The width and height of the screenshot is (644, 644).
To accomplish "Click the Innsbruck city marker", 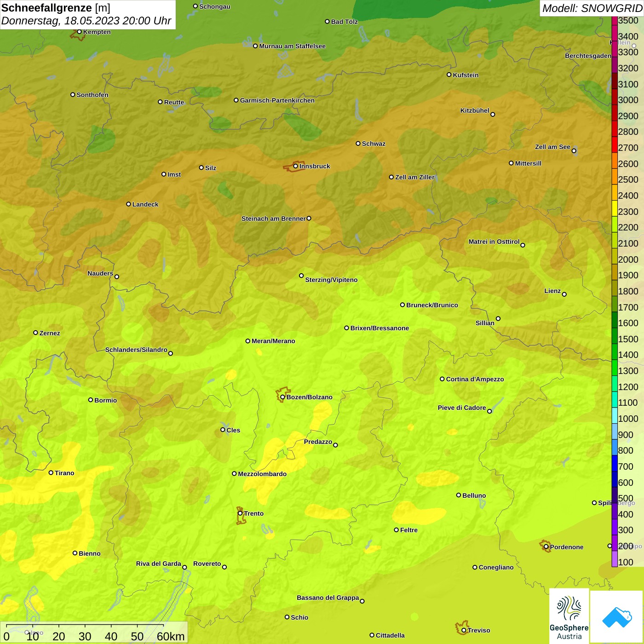I will coord(296,166).
